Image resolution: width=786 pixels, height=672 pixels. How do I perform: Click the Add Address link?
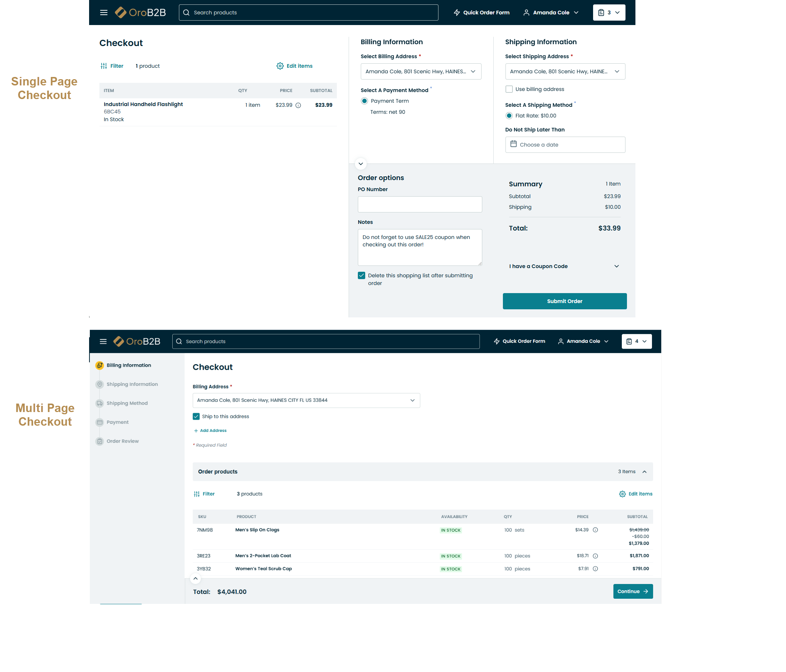(213, 430)
